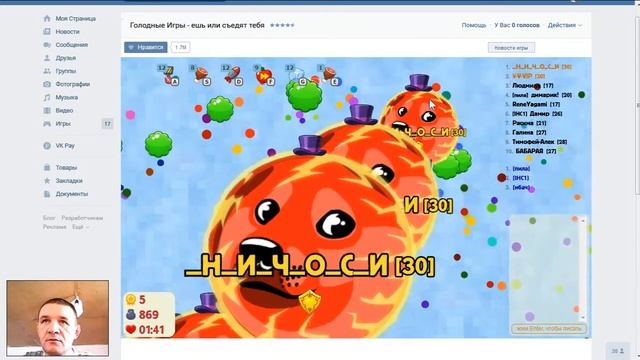Image resolution: width=640 pixels, height=360 pixels.
Task: Open Сообщения via the chat bubble icon
Action: click(x=47, y=44)
